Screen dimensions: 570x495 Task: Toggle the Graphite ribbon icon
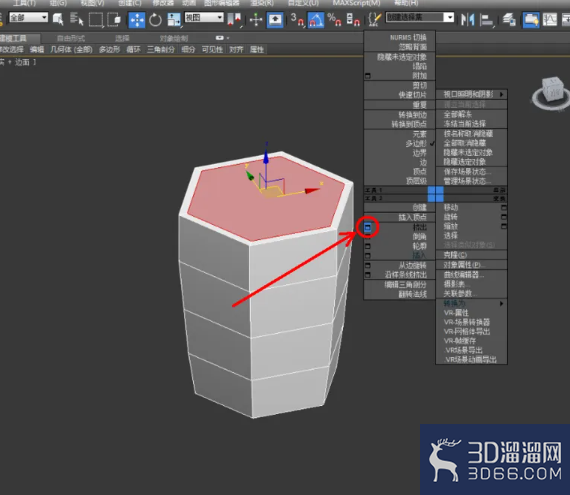tap(531, 20)
